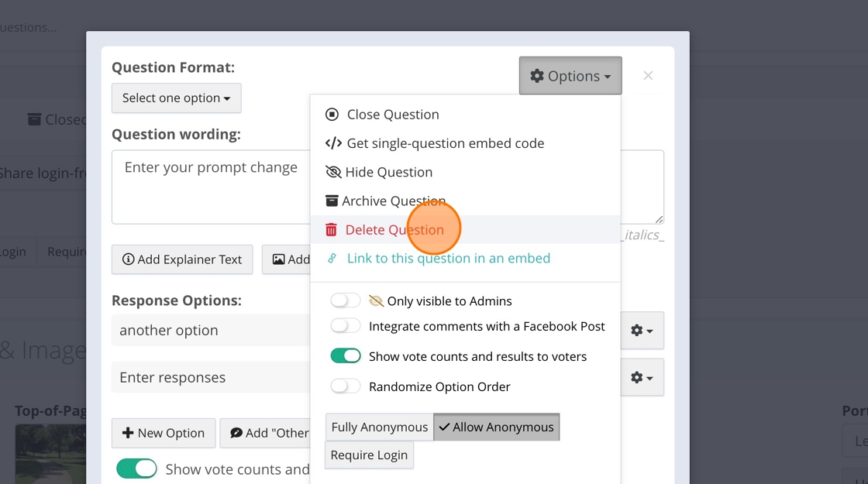
Task: Open the Select one option dropdown
Action: pos(177,98)
